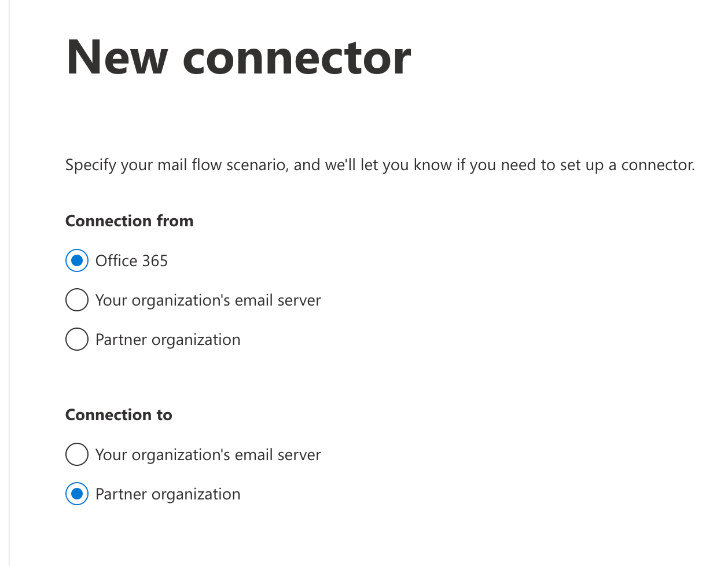Click the "Office 365" option label
The width and height of the screenshot is (728, 566).
(131, 261)
